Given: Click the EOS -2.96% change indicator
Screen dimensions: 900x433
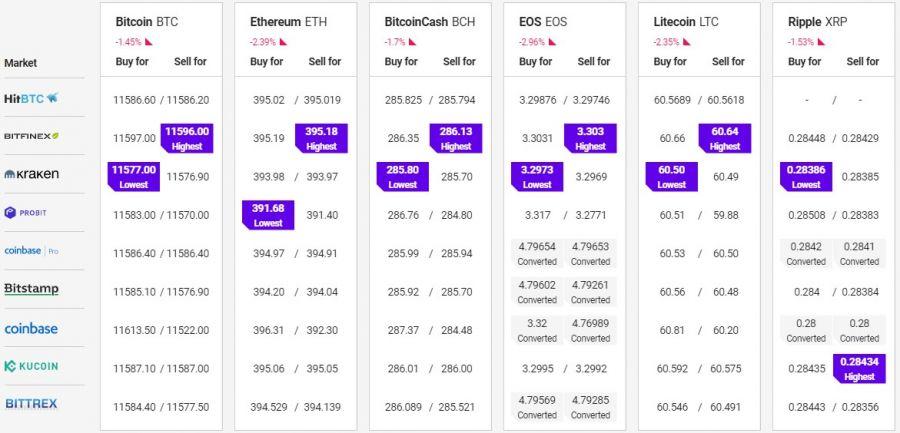Looking at the screenshot, I should click(537, 42).
